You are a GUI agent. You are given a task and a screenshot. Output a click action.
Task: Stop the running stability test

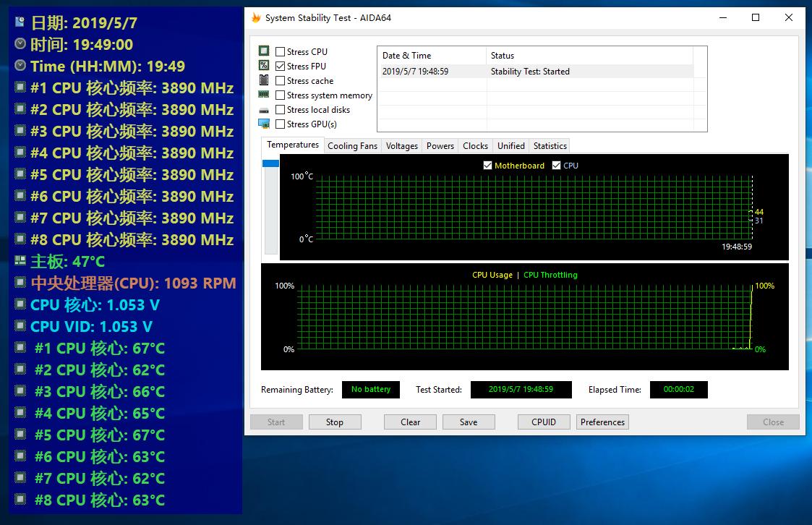coord(335,422)
